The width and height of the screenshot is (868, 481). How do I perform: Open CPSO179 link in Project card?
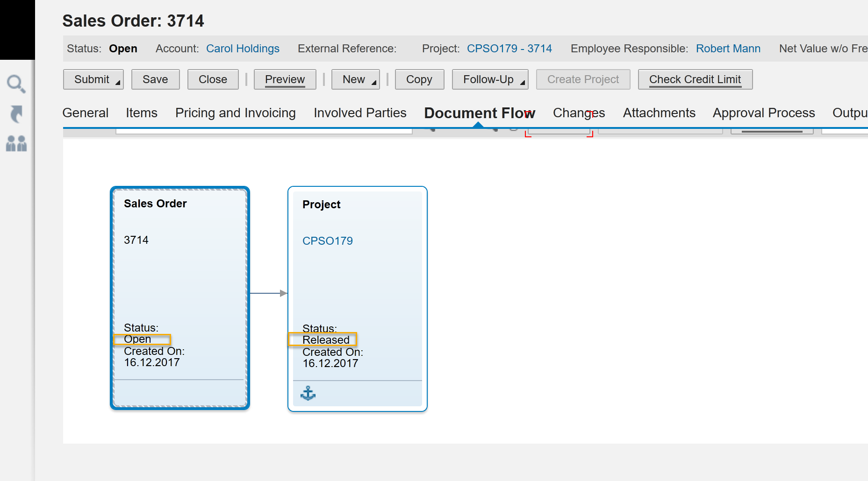click(x=327, y=241)
